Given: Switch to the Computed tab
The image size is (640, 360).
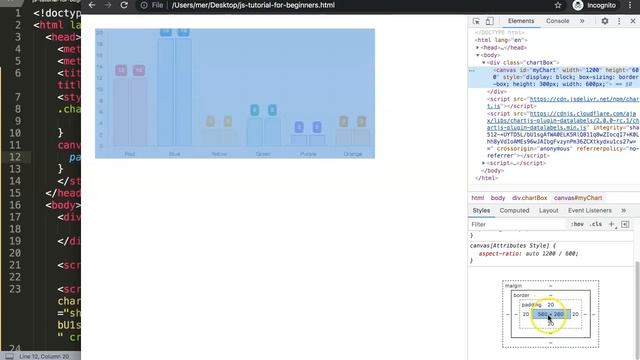Looking at the screenshot, I should click(514, 211).
